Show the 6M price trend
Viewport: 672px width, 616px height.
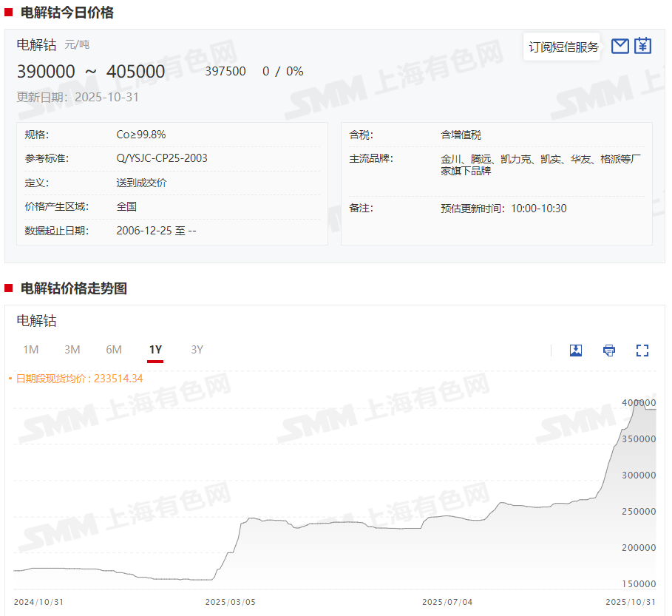click(x=114, y=350)
